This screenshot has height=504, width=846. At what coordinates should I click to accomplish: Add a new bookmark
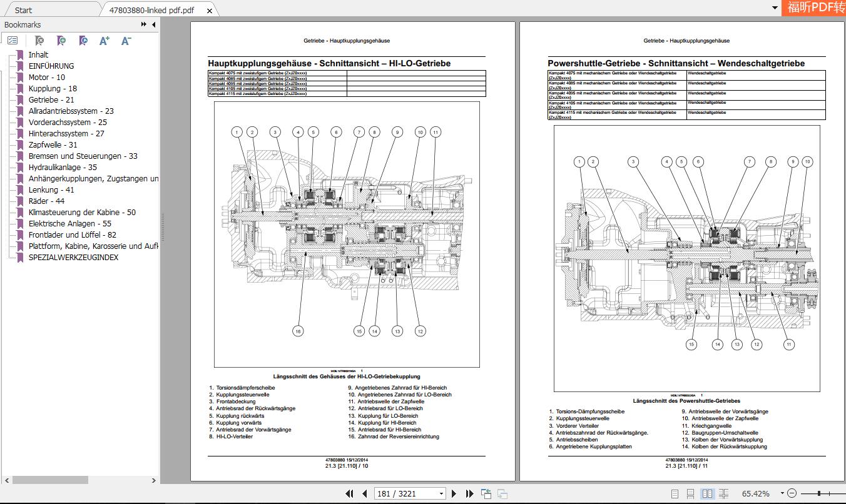tap(62, 40)
